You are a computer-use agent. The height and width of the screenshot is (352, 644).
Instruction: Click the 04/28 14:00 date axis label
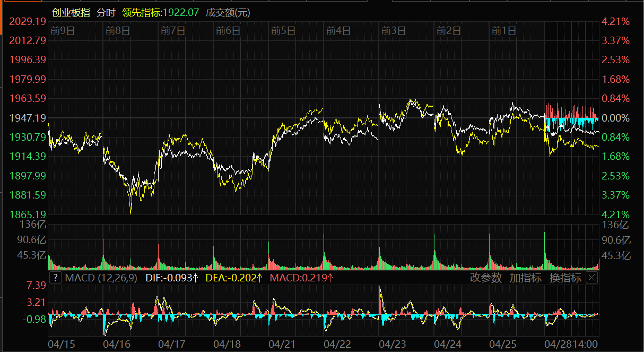tap(572, 344)
